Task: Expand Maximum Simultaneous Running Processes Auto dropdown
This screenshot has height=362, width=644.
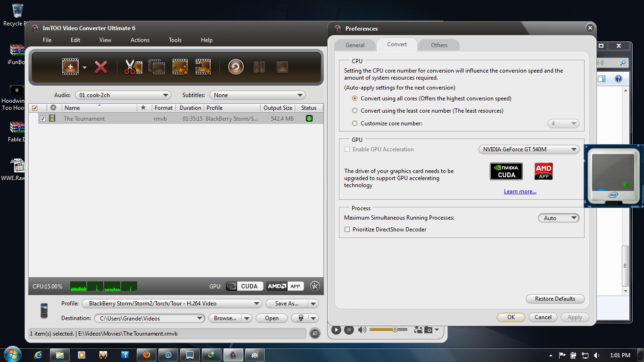Action: tap(573, 218)
